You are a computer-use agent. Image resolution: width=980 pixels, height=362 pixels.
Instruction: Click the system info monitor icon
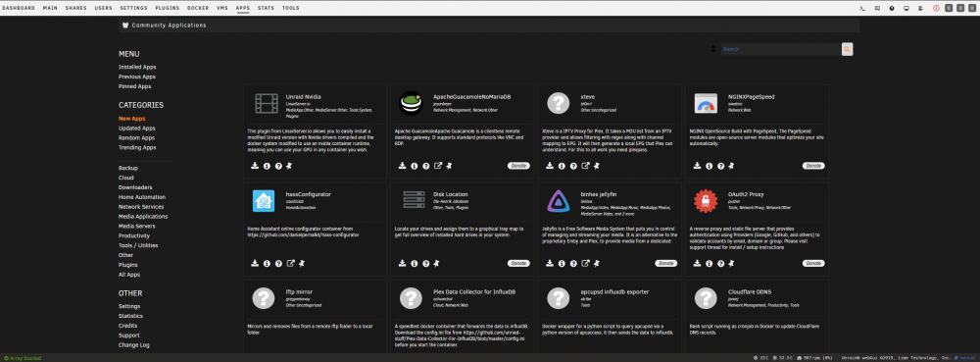click(x=906, y=8)
